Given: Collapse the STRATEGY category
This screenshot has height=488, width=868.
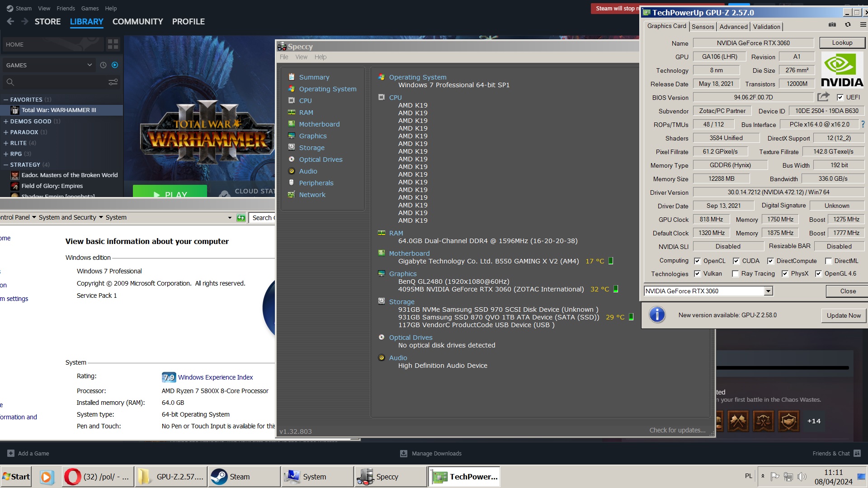Looking at the screenshot, I should pos(6,164).
